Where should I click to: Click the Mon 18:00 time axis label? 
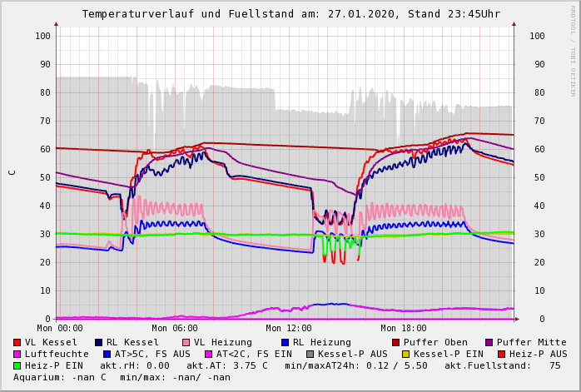[404, 329]
